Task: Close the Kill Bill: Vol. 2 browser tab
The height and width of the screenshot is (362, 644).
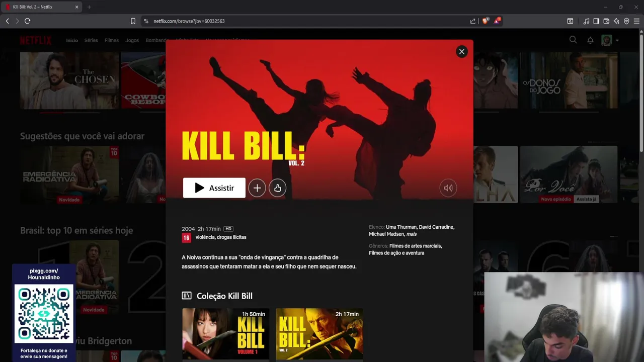Action: (x=76, y=7)
